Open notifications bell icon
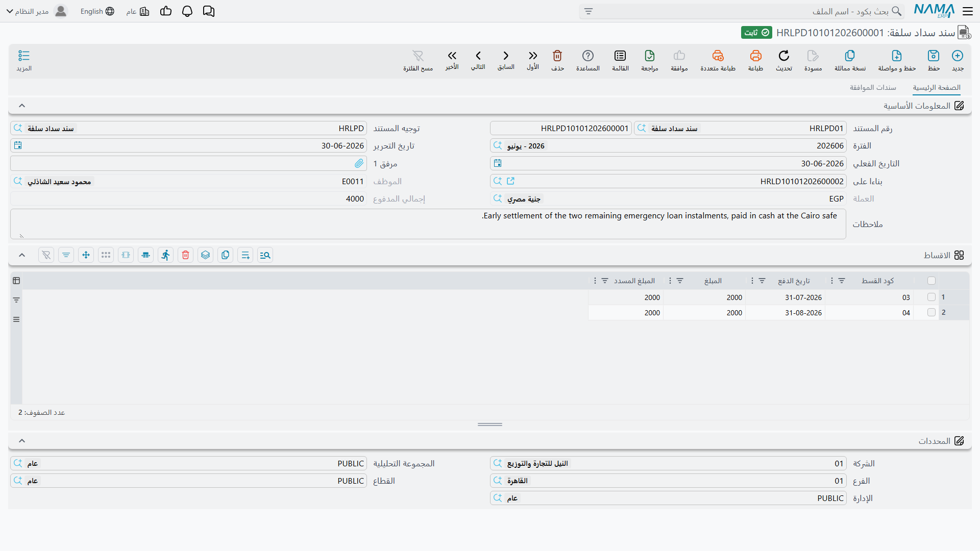Screen dimensions: 980x551 click(x=187, y=11)
